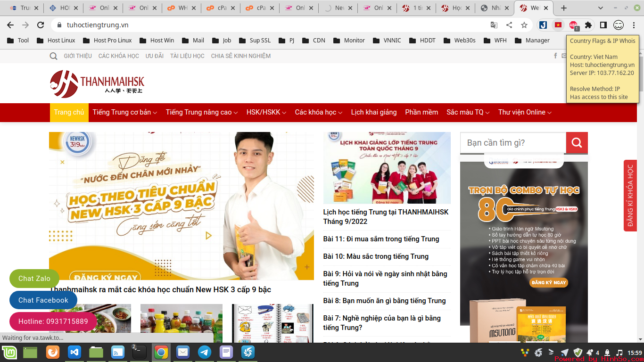This screenshot has height=362, width=644.
Task: Open the Sup SSL bookmarks folder
Action: coord(255,41)
